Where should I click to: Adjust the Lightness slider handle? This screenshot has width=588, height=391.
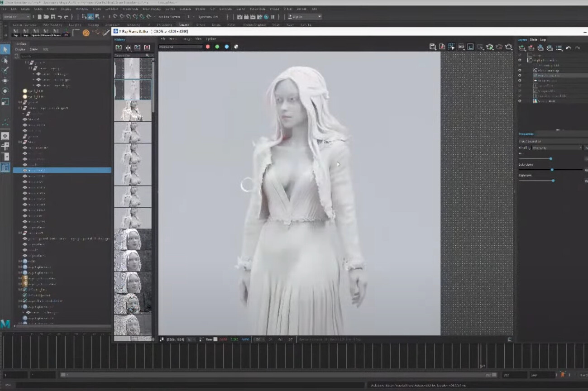(553, 181)
